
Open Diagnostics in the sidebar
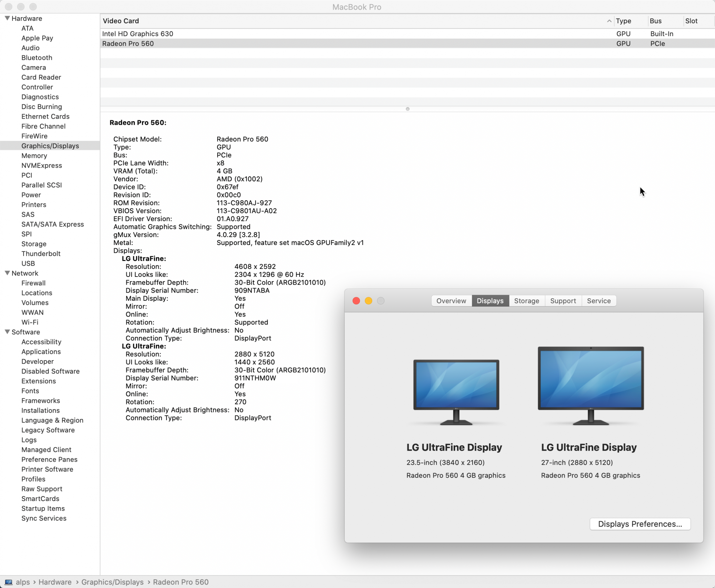[x=40, y=97]
